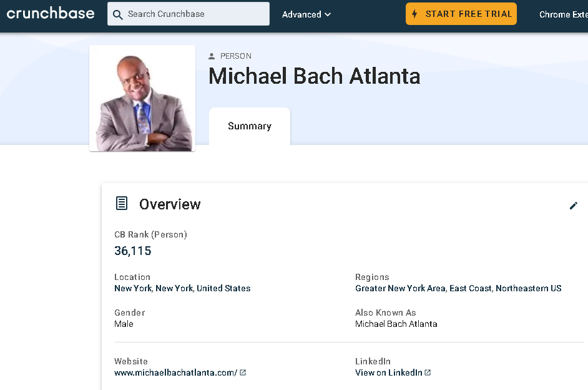The width and height of the screenshot is (588, 390).
Task: Click Greater New York Area region link
Action: coord(400,288)
